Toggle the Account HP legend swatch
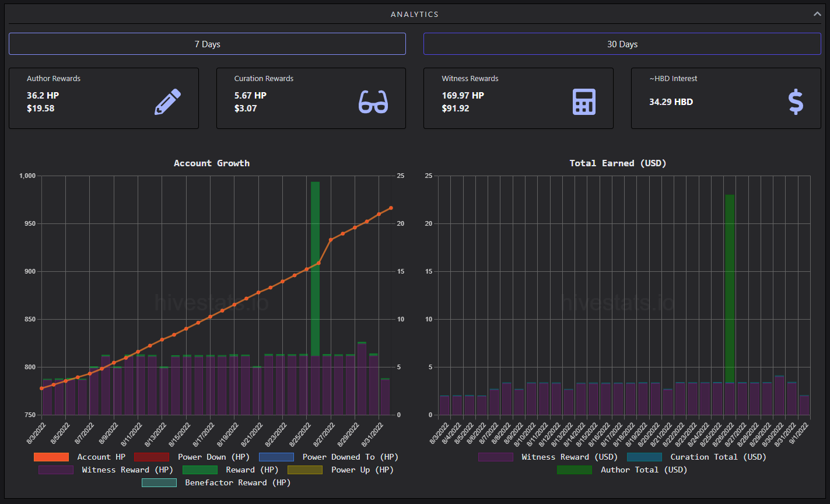The height and width of the screenshot is (504, 830). [x=51, y=457]
